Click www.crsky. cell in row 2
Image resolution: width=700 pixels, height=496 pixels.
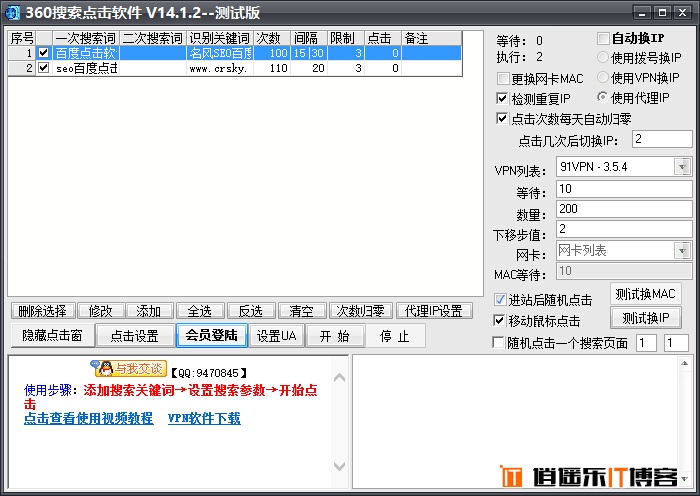220,68
